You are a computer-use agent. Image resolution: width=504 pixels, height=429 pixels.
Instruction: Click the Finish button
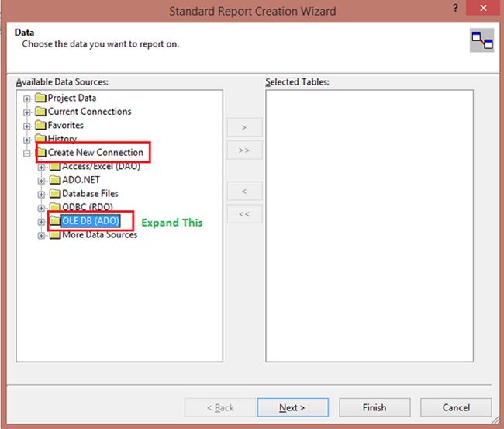375,407
